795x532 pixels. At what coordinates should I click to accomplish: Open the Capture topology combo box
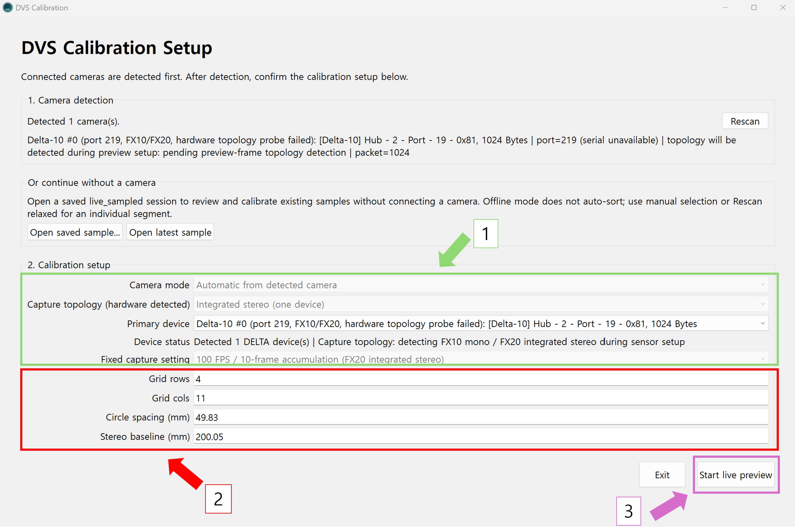point(481,304)
